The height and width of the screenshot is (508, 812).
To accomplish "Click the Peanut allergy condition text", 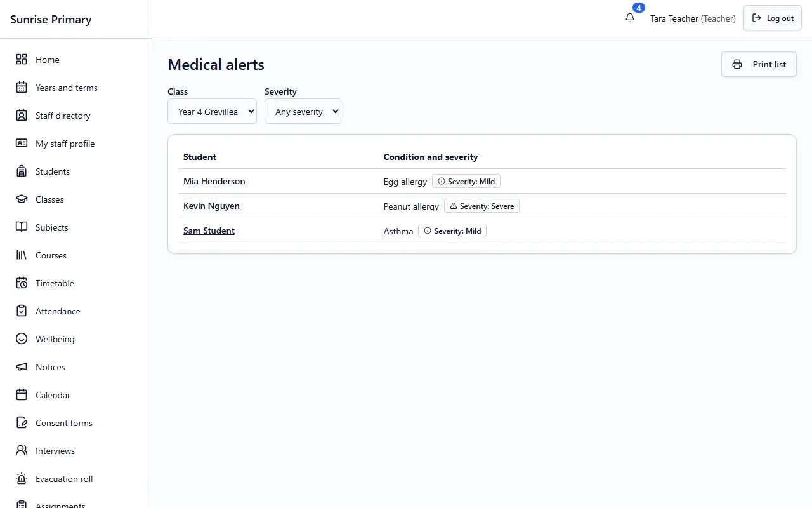I will [411, 206].
